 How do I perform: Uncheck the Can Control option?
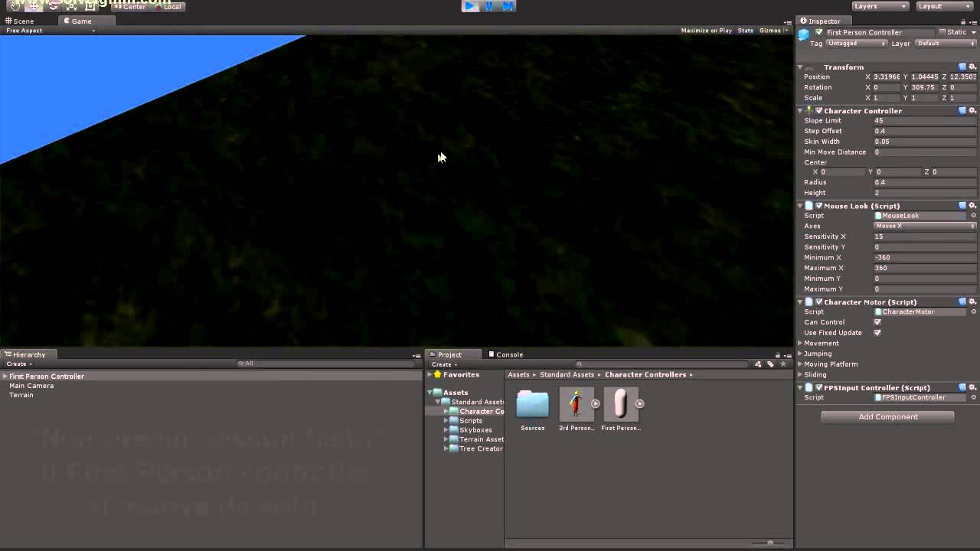(x=877, y=323)
